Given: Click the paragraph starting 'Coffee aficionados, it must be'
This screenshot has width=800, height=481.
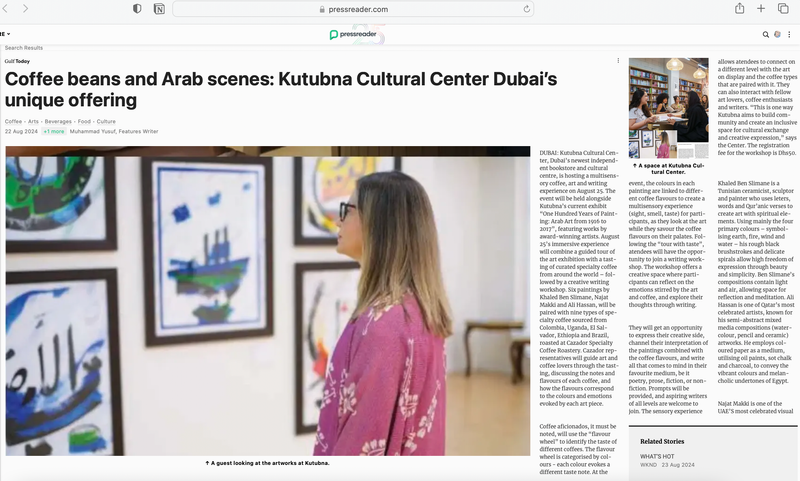Looking at the screenshot, I should (x=579, y=449).
